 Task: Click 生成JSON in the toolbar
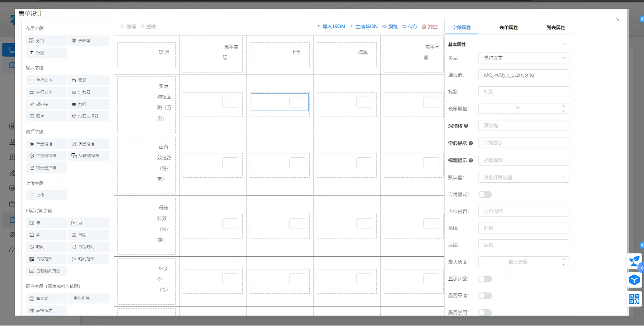pyautogui.click(x=363, y=26)
